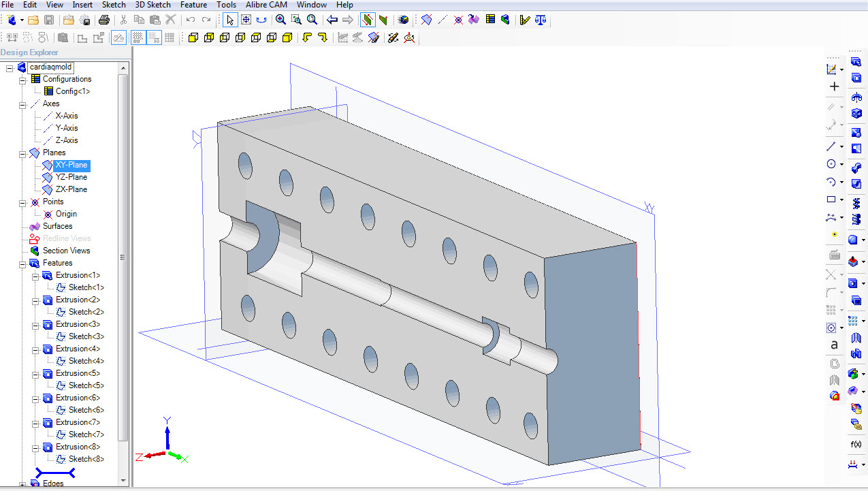Activate the Zoom In magnifier tool
This screenshot has width=868, height=491.
tap(280, 20)
